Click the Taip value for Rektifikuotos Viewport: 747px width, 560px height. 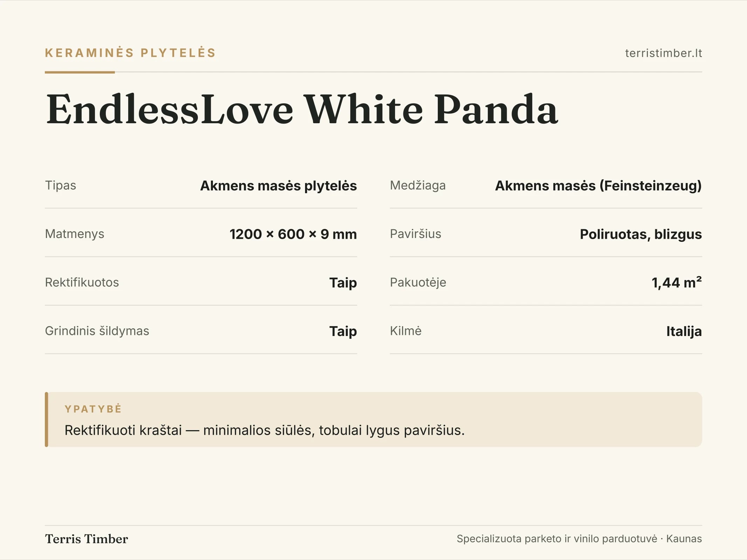pos(343,283)
